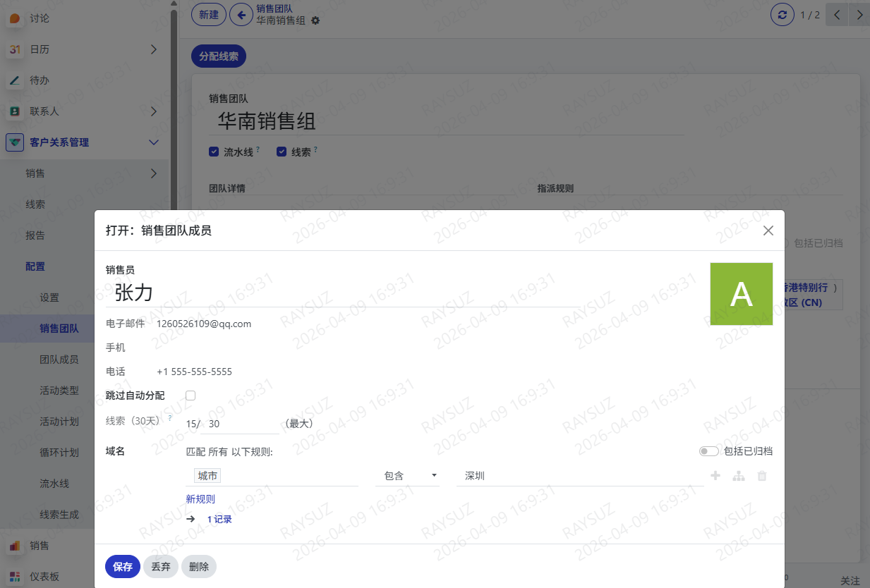Viewport: 870px width, 588px height.
Task: Click the max leads field showing 30
Action: point(240,424)
